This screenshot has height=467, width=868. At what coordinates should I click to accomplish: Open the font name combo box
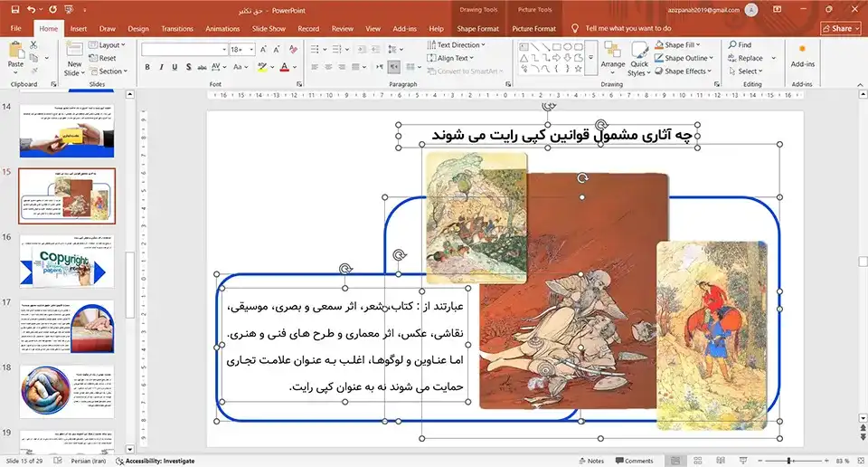tap(184, 49)
